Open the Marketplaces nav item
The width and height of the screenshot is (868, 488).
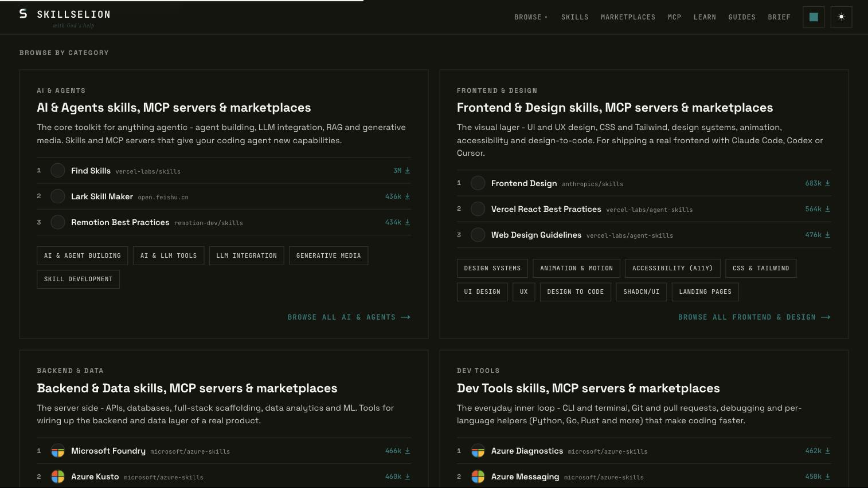point(628,17)
